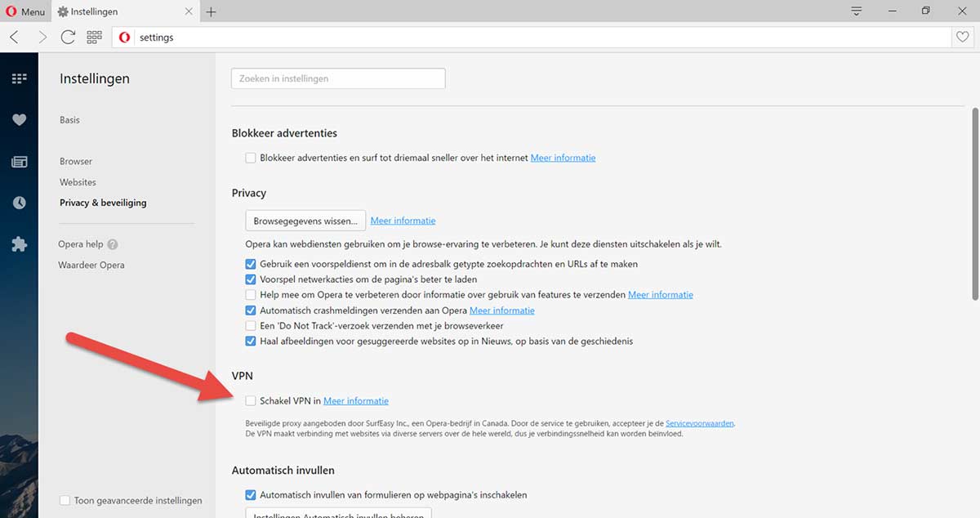The width and height of the screenshot is (980, 518).
Task: Enable the Do Not Track checkbox
Action: [x=251, y=326]
